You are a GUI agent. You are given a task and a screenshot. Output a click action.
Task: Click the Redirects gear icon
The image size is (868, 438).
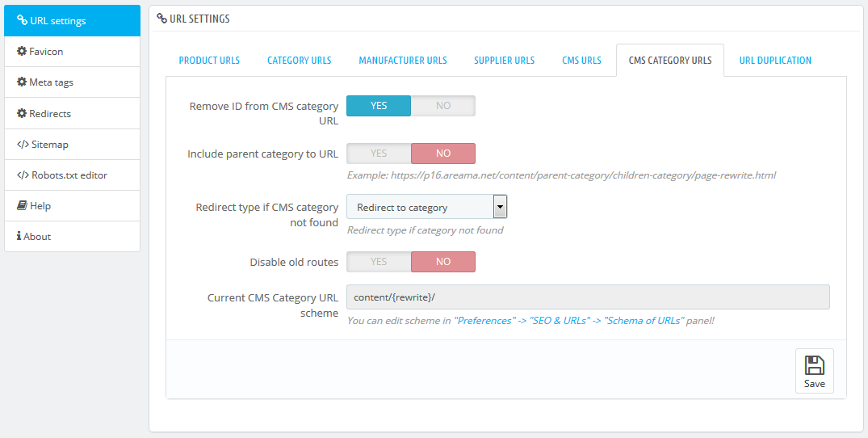pos(22,114)
